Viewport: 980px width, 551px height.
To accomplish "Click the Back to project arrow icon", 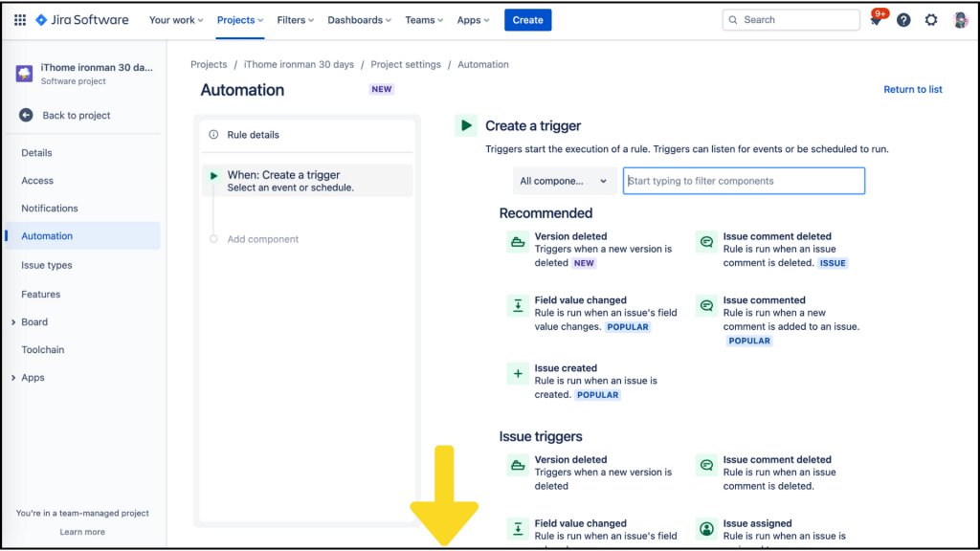I will [x=26, y=115].
